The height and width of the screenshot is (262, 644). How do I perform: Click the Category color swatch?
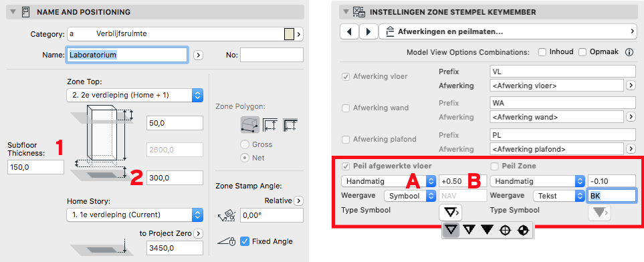(289, 34)
